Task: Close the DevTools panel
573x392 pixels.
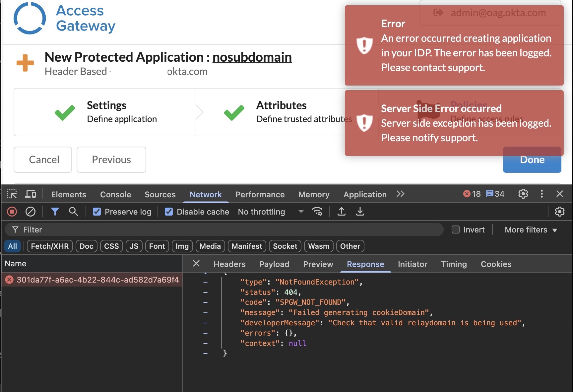Action: pos(560,194)
